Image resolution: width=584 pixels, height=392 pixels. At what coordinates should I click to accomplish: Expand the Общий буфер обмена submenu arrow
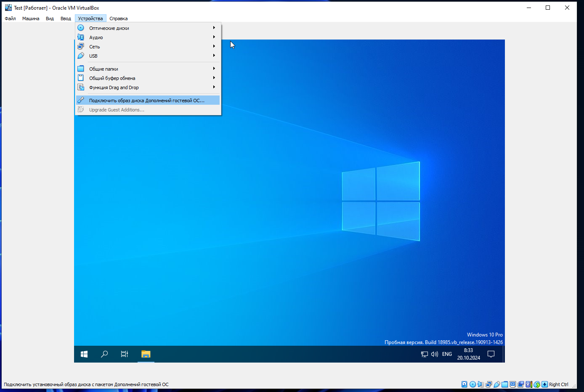coord(214,78)
